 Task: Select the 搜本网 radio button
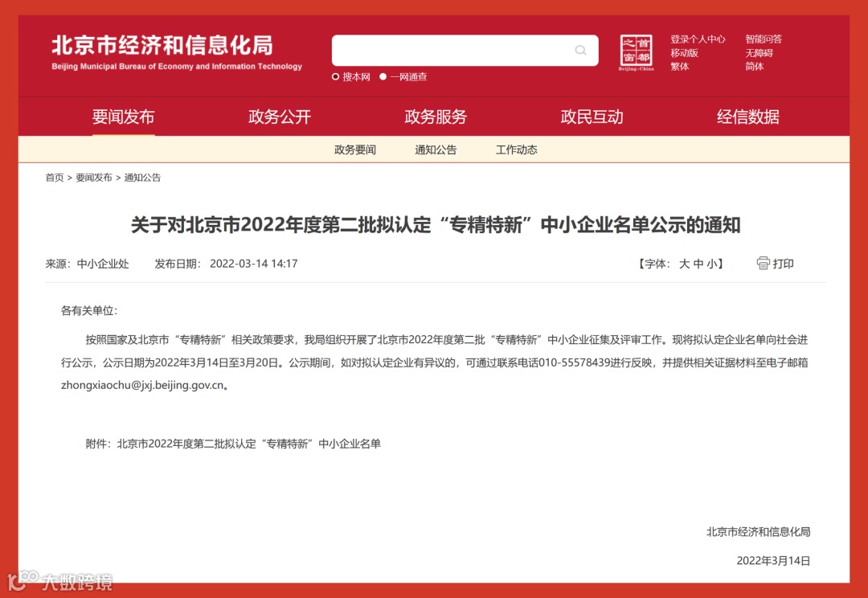[x=335, y=77]
